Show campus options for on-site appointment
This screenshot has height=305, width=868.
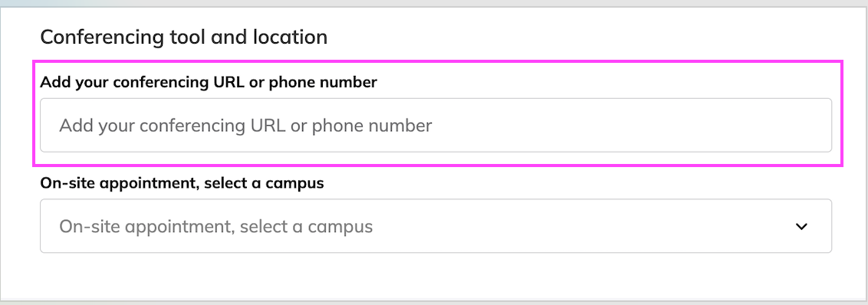pos(436,226)
